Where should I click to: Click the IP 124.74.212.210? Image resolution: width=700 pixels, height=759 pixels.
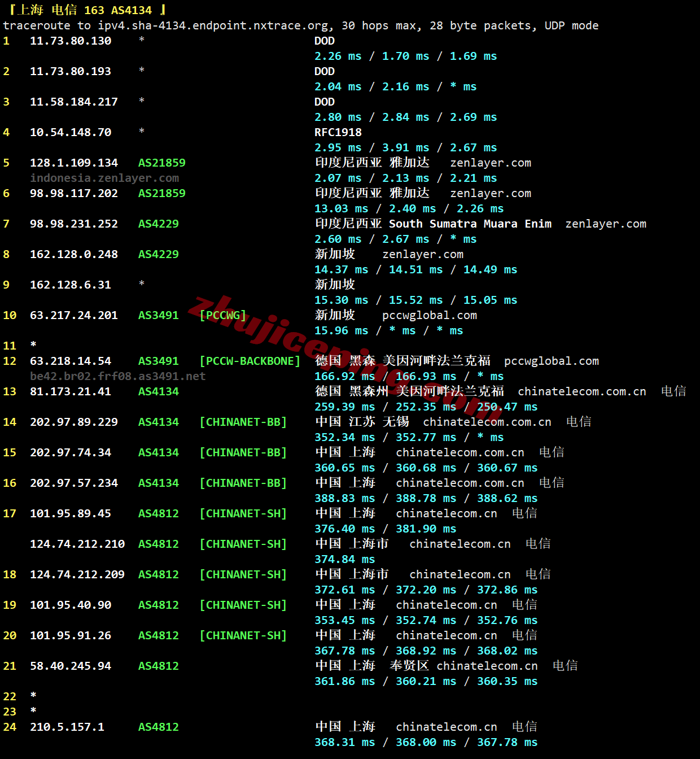coord(77,544)
